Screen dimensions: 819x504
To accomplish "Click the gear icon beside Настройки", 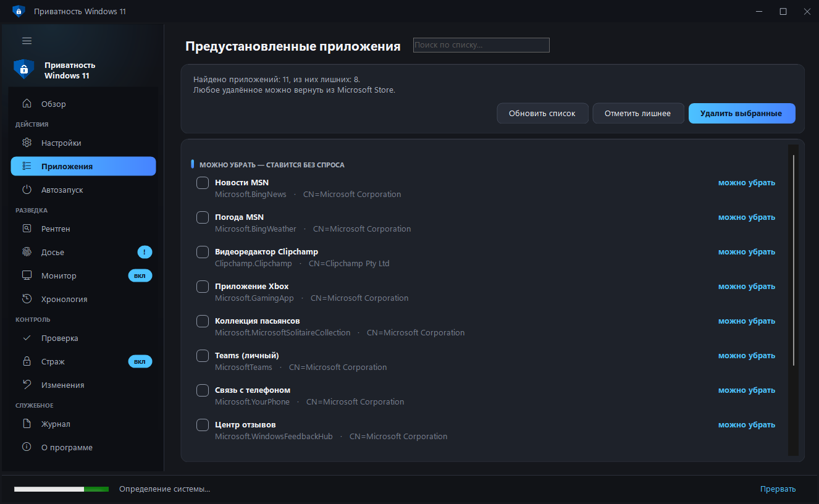I will 27,143.
